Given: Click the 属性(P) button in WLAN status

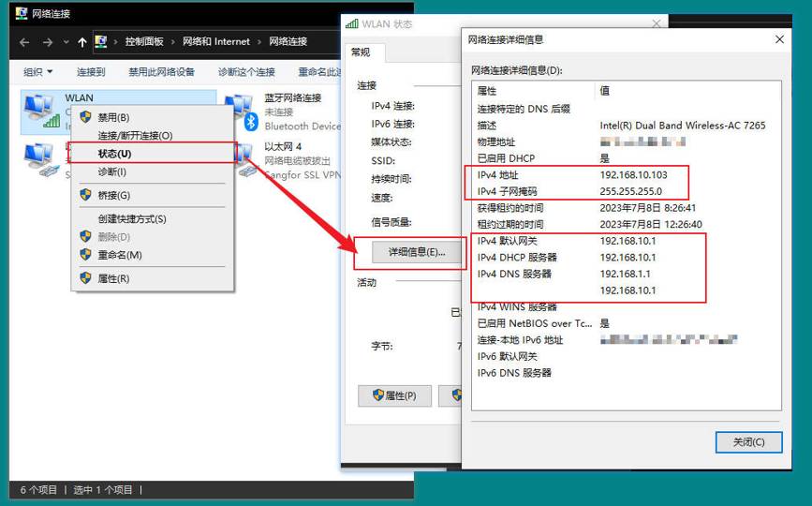Looking at the screenshot, I should tap(394, 395).
